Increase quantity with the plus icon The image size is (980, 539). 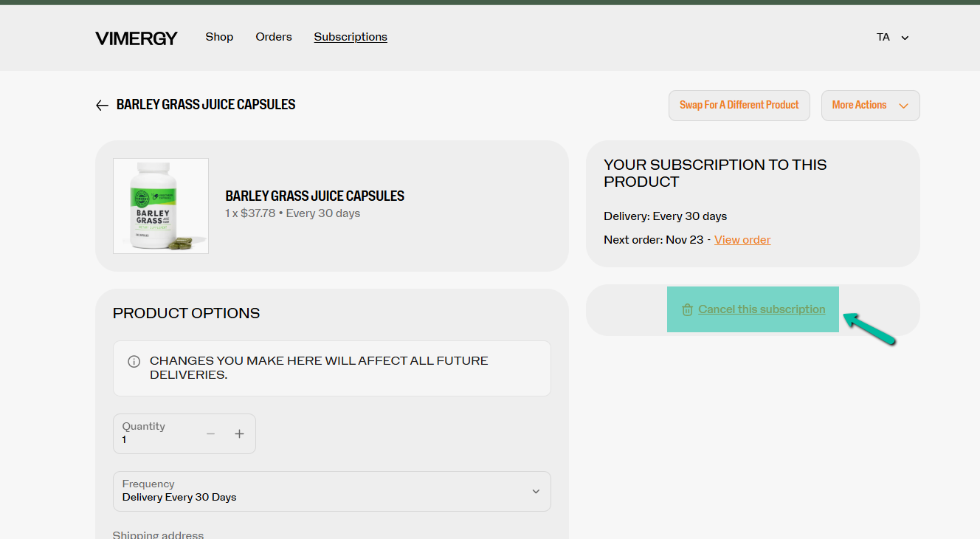tap(239, 434)
